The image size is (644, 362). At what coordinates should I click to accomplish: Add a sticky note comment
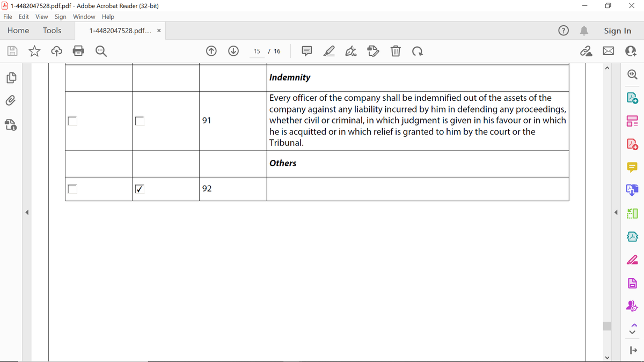click(x=307, y=51)
